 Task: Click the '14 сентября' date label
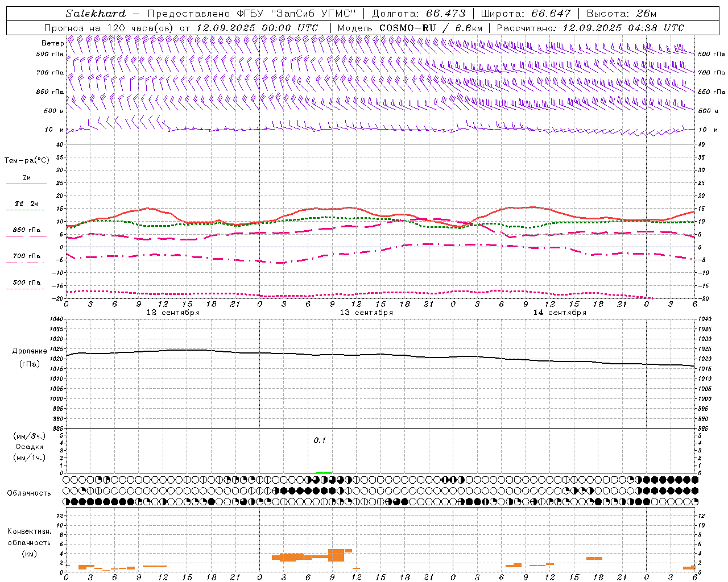tap(560, 312)
